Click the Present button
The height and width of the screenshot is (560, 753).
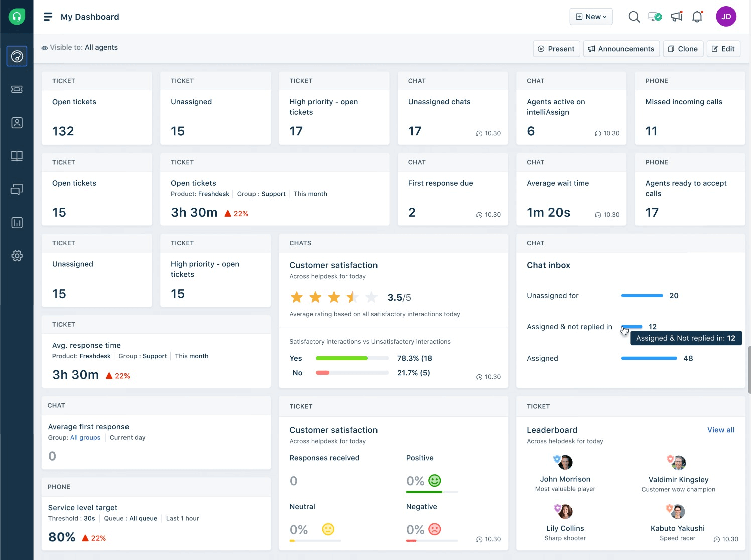tap(556, 48)
